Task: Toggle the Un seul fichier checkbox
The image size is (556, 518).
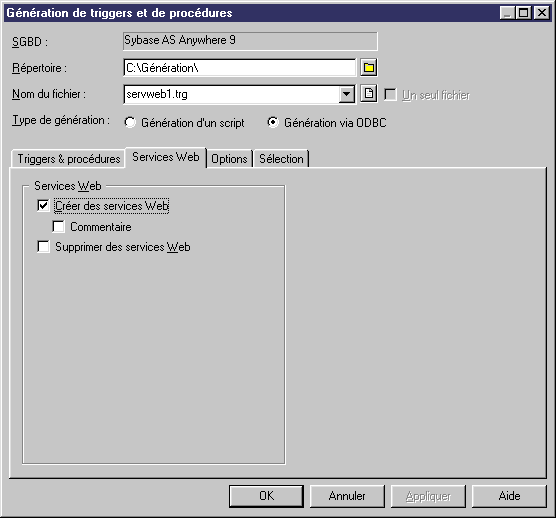Action: (x=390, y=95)
